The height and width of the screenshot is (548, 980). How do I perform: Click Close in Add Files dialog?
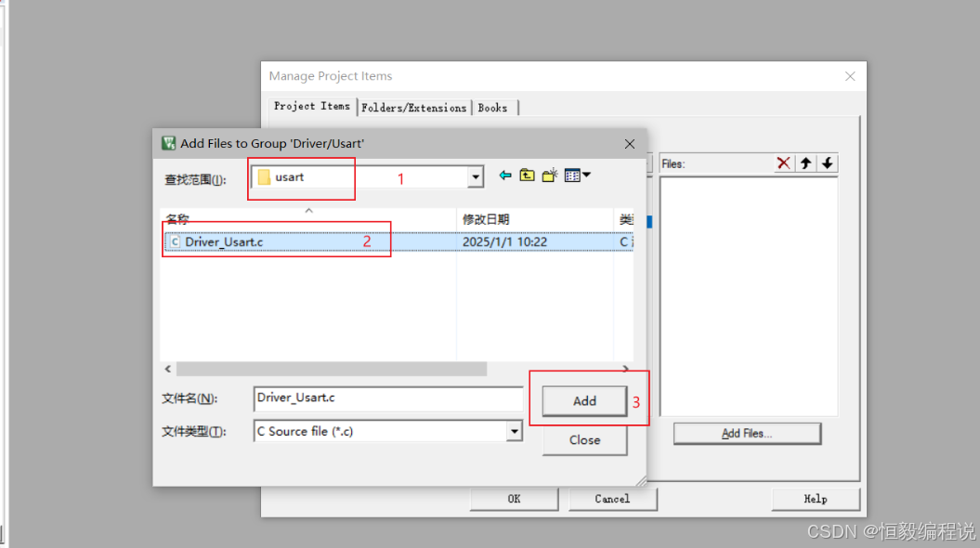(x=584, y=440)
